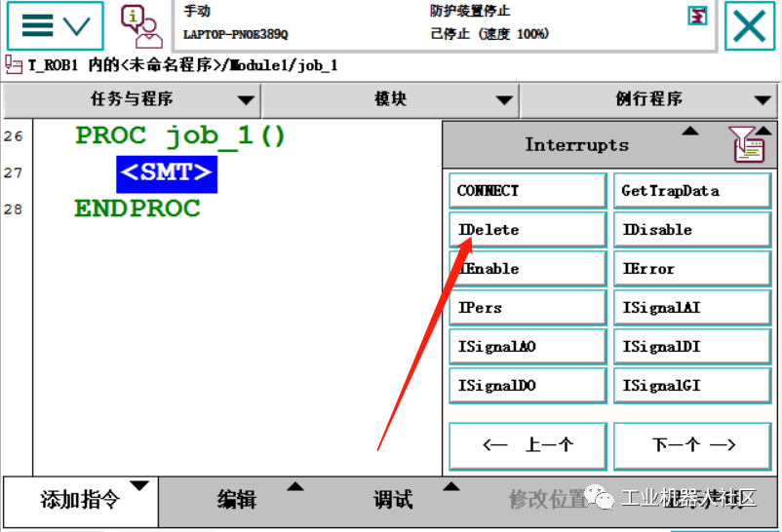Insert the IDisable instruction
This screenshot has width=782, height=532.
(x=692, y=230)
